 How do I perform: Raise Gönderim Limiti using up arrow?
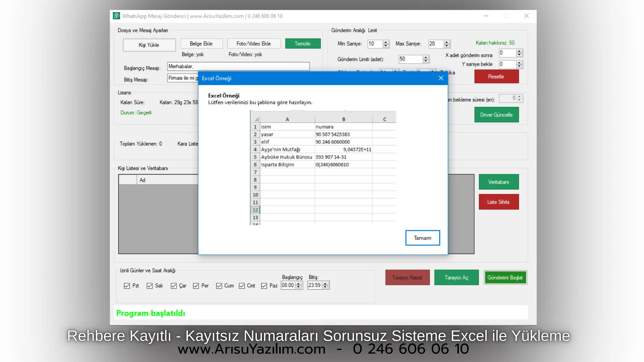tap(426, 57)
